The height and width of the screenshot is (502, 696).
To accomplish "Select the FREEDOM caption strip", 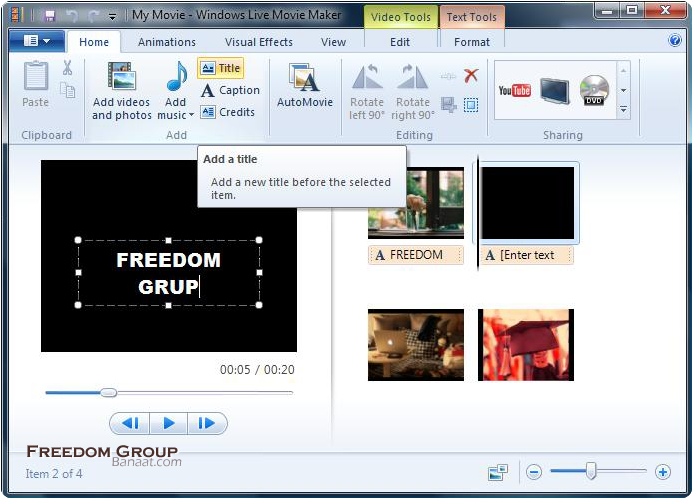I will 416,255.
